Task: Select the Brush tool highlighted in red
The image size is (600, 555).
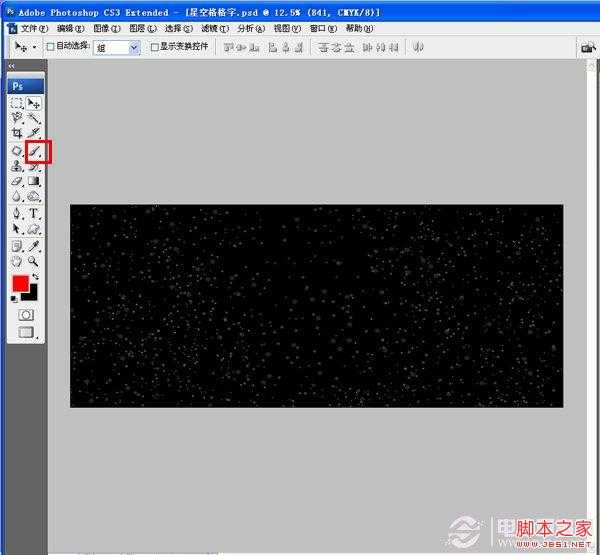Action: pyautogui.click(x=35, y=152)
